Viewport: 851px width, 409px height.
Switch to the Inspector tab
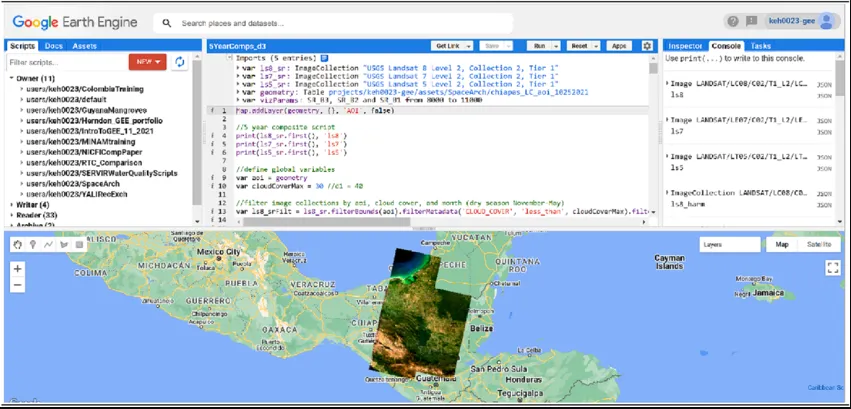point(685,46)
